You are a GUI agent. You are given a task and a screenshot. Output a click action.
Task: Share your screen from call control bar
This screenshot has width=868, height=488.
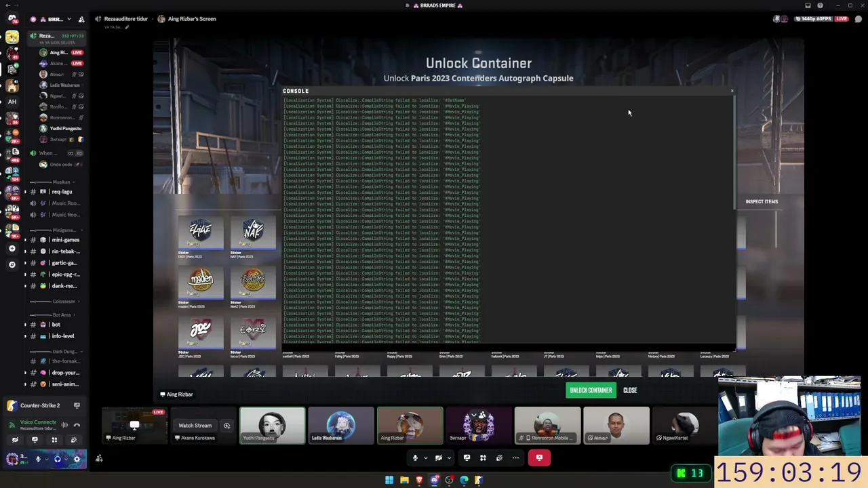(467, 457)
